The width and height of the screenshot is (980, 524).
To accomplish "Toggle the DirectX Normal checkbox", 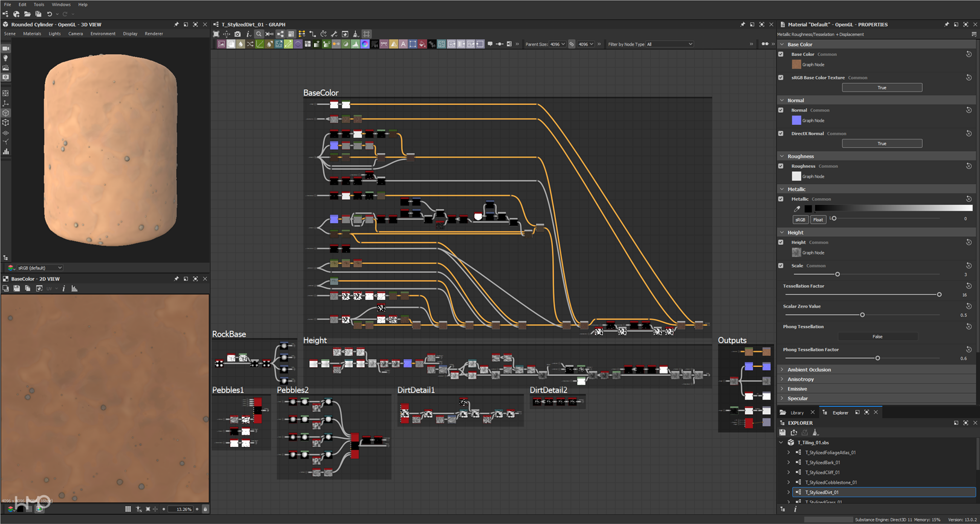I will coord(781,134).
